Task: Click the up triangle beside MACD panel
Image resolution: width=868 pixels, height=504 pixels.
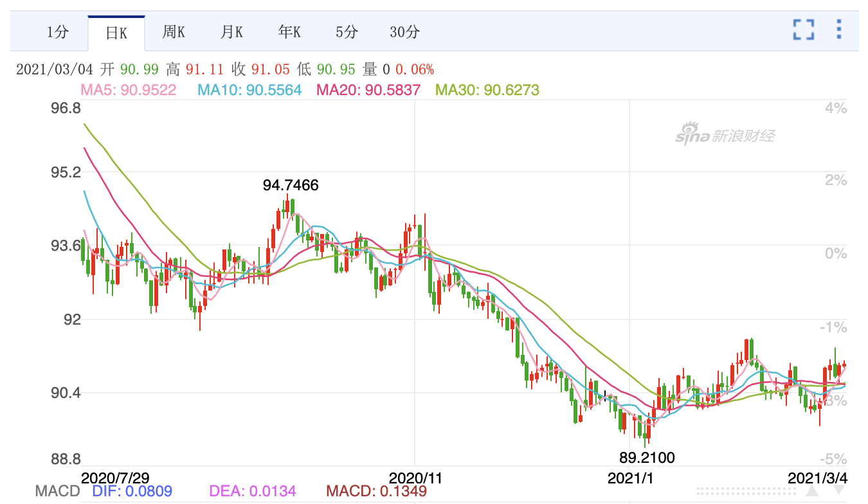Action: [x=811, y=492]
